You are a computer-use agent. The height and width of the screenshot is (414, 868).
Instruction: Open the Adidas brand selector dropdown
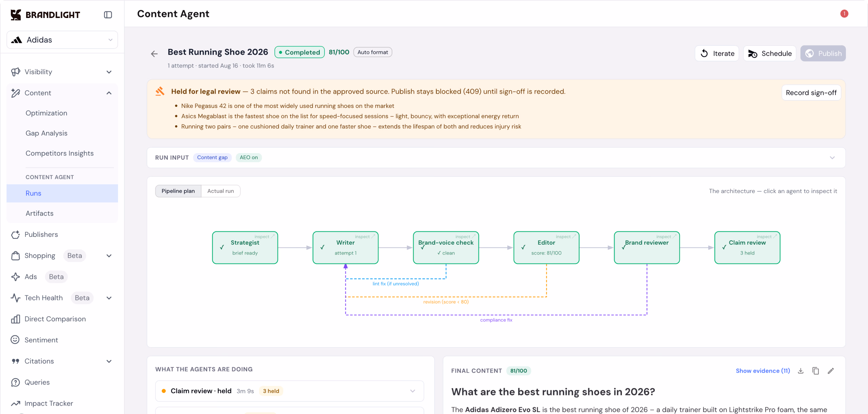tap(62, 40)
